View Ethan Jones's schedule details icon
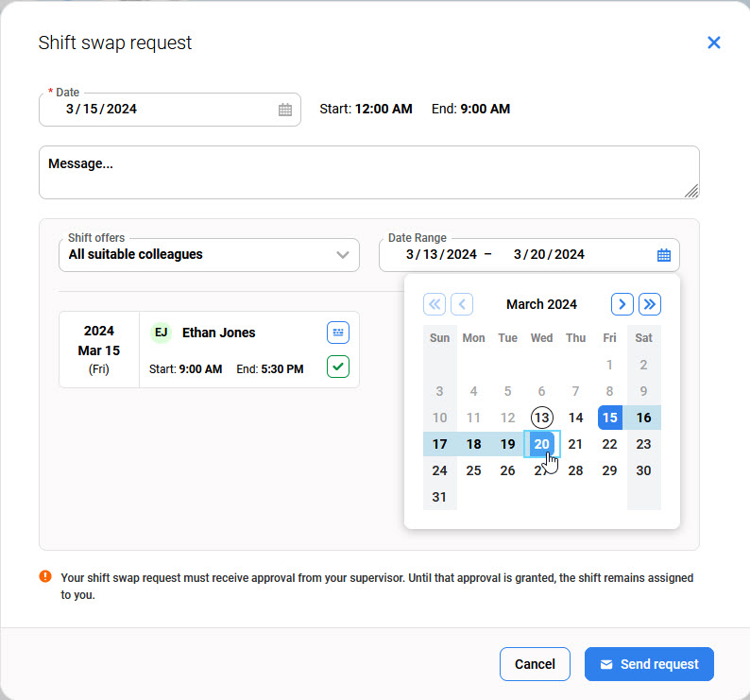750x700 pixels. pos(338,333)
